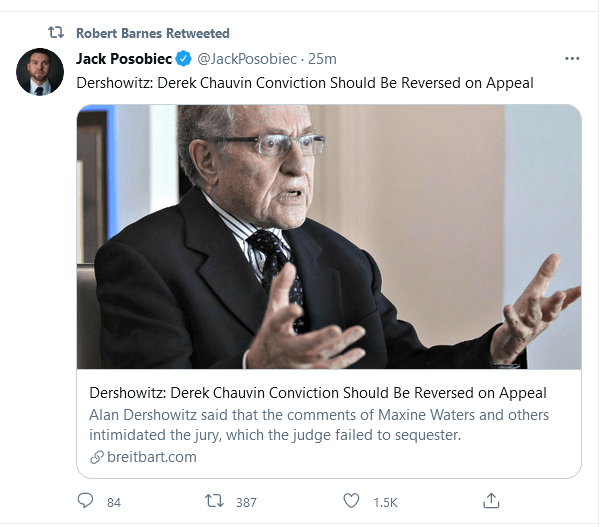Click the link chain icon beside breitbart.com
The height and width of the screenshot is (527, 604).
[96, 457]
